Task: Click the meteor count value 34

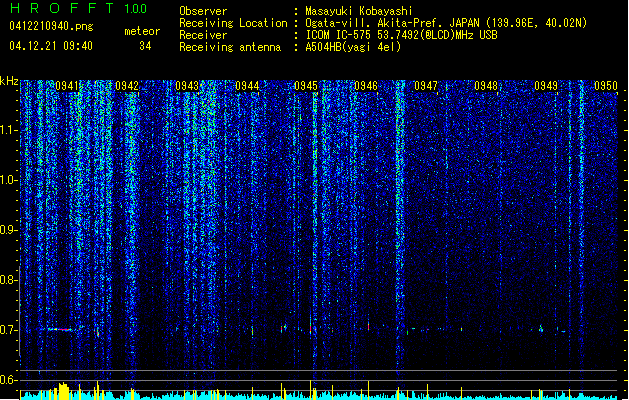Action: (145, 46)
